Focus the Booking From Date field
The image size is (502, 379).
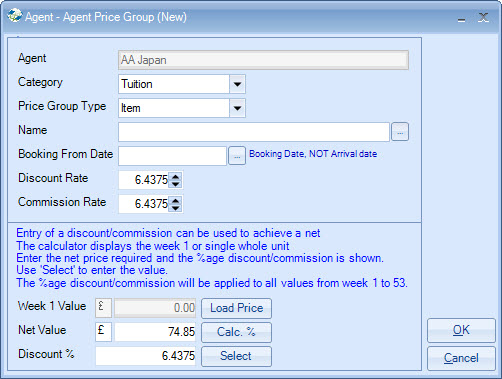pos(172,156)
